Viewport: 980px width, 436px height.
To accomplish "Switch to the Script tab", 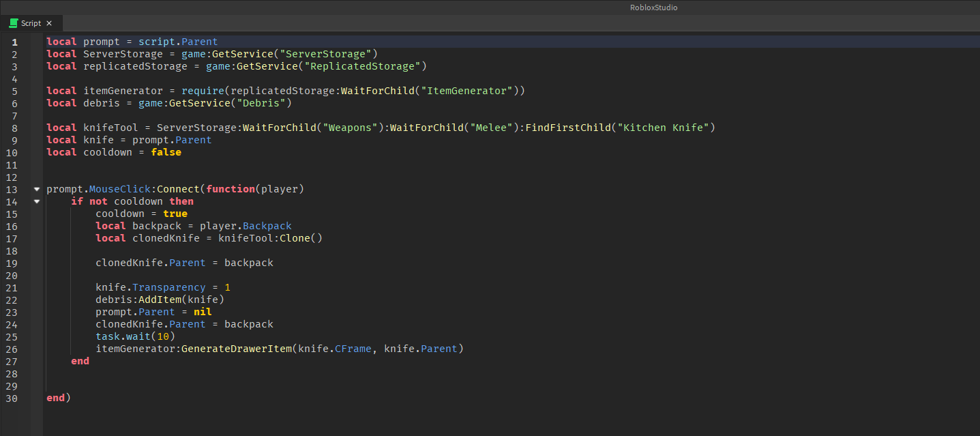I will tap(31, 23).
